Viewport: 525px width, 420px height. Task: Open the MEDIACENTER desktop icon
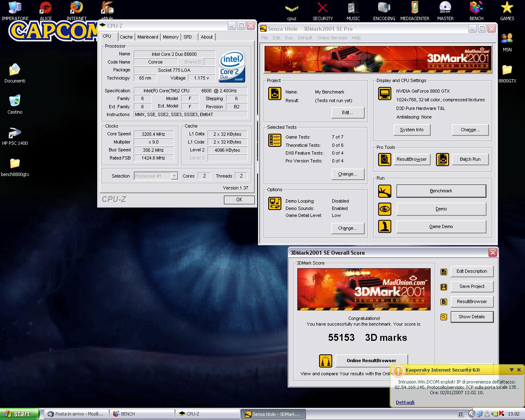[415, 8]
